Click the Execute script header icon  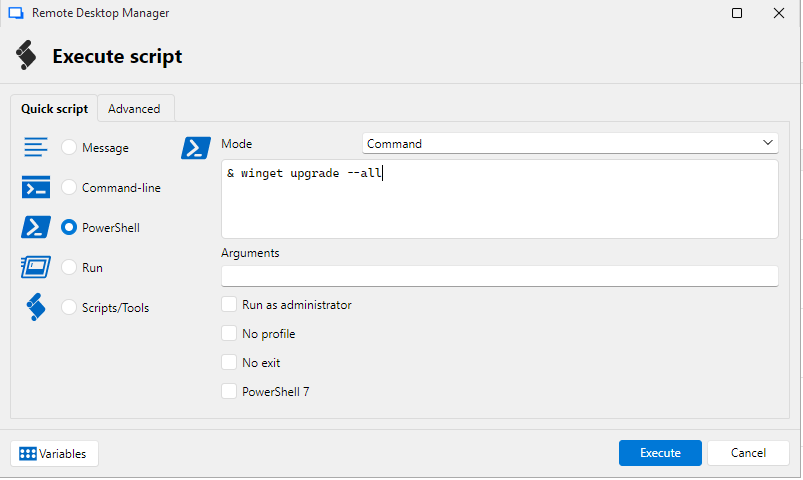[x=26, y=55]
